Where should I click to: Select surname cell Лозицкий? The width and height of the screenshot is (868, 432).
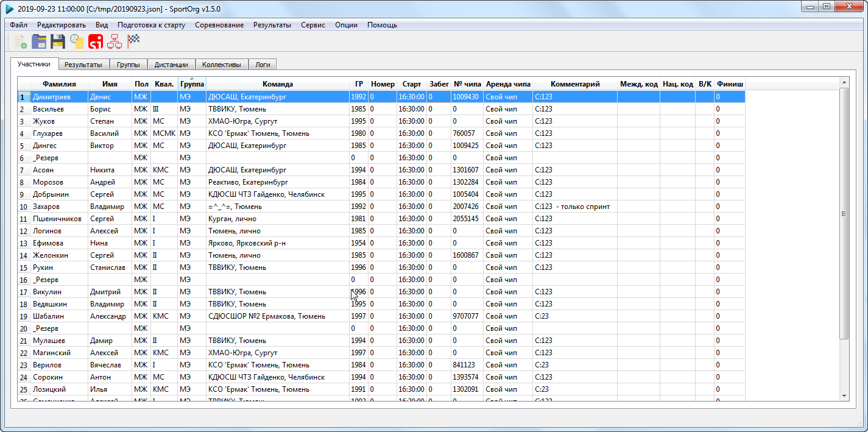click(x=59, y=389)
